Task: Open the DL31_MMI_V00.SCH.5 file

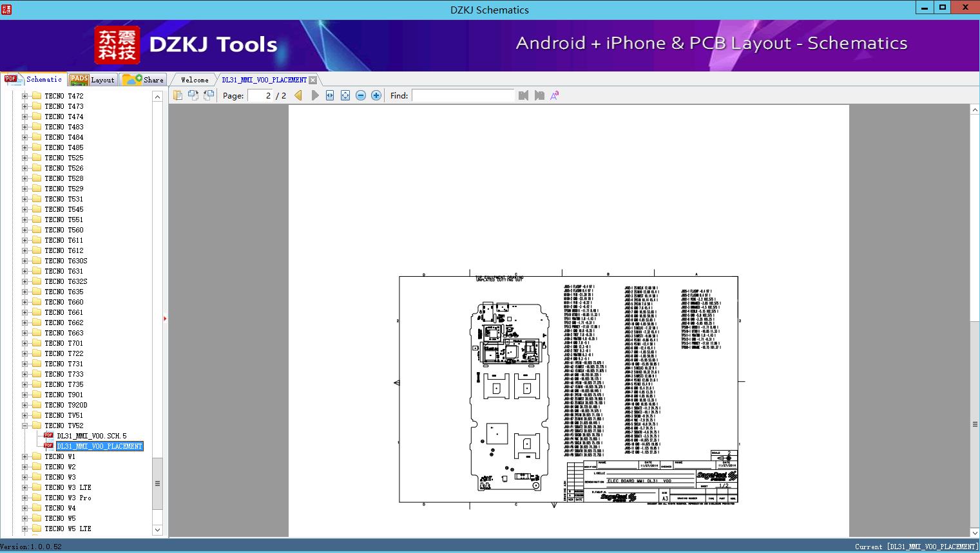Action: click(x=91, y=436)
